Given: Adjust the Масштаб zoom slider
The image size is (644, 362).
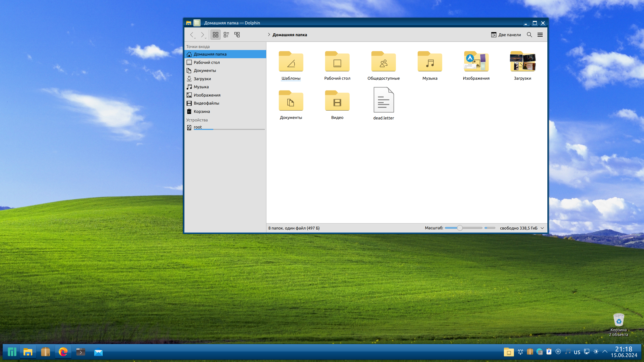Looking at the screenshot, I should pyautogui.click(x=460, y=228).
